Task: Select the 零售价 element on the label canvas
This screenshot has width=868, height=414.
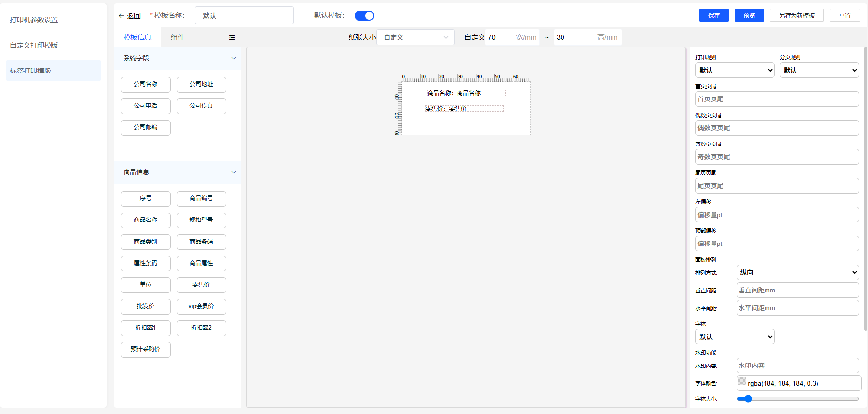Action: click(x=464, y=109)
